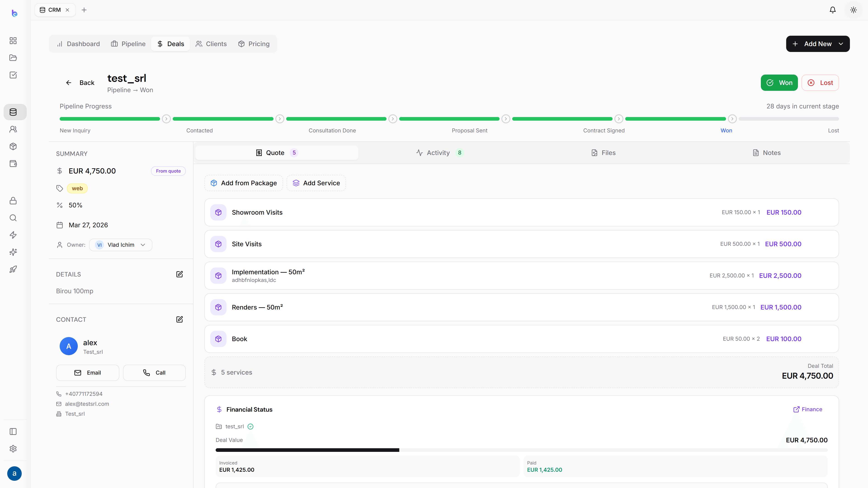Open the Implementation — 50m² quote item

522,276
